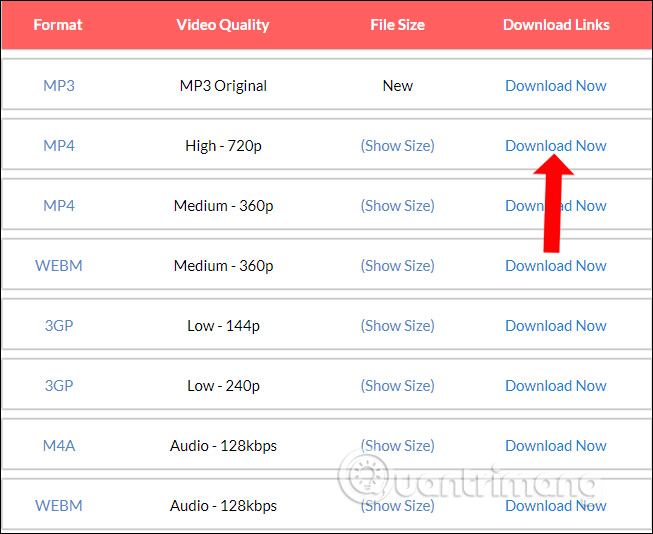Show file size for 3GP Low 240p
The height and width of the screenshot is (534, 653).
click(x=397, y=386)
